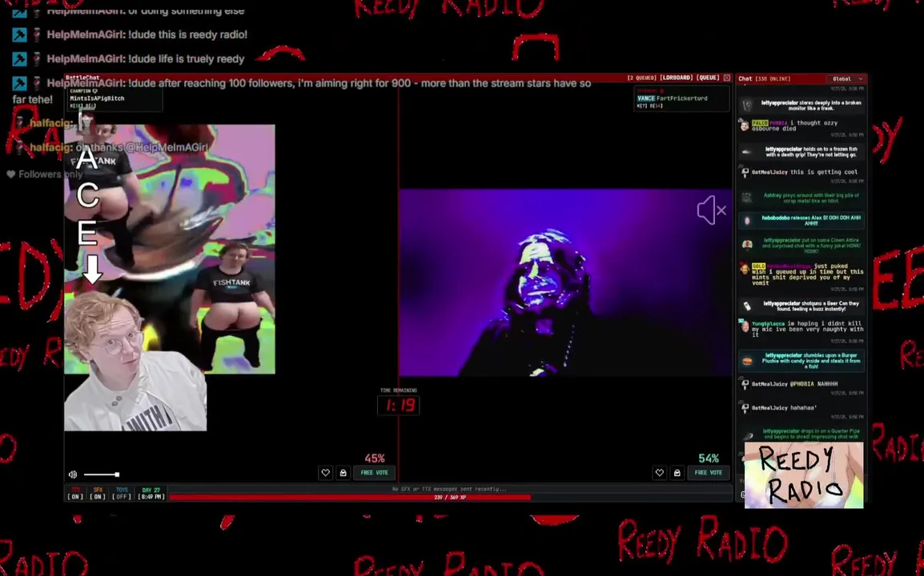Image resolution: width=924 pixels, height=576 pixels.
Task: Click OatMealJuicy avatar on 'hahahaa' message
Action: click(745, 407)
